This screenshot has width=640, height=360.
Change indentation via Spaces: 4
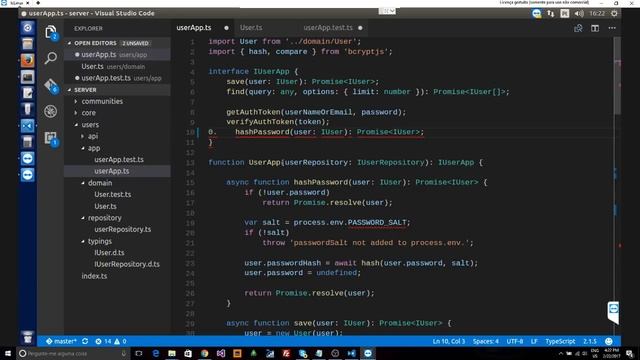486,341
